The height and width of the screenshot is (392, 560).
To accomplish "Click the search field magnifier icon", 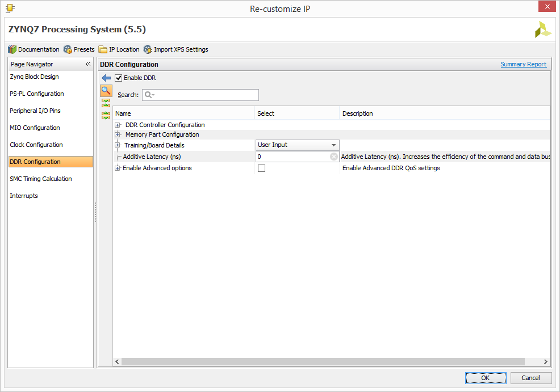I will 149,95.
